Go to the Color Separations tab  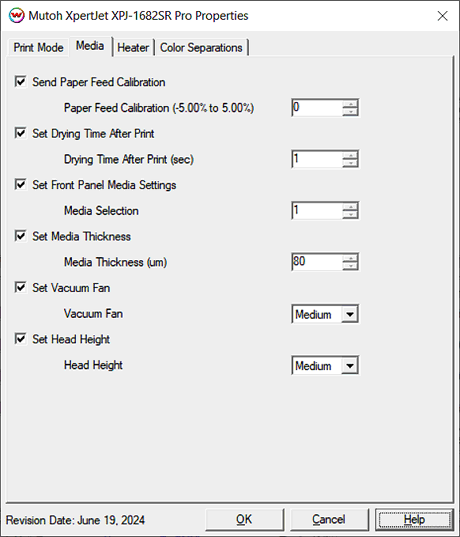pyautogui.click(x=201, y=47)
